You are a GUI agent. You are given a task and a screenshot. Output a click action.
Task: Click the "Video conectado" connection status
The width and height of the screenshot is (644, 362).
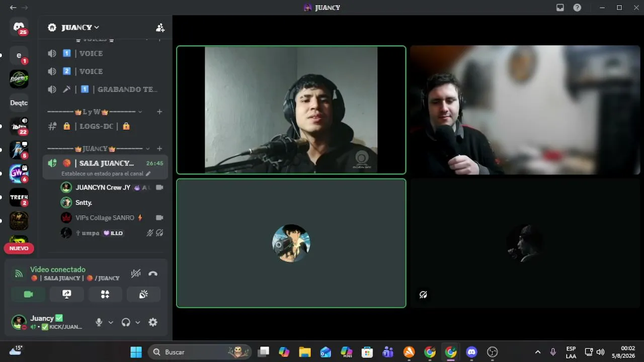tap(58, 269)
